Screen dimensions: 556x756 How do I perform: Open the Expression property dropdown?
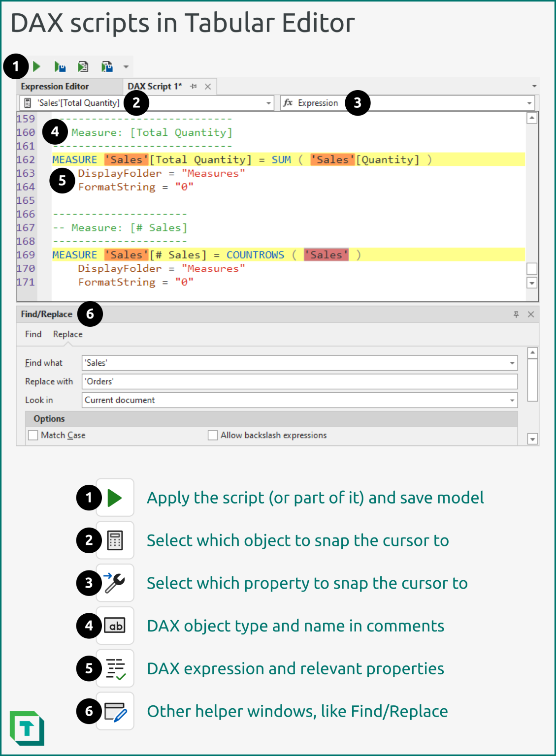[528, 103]
